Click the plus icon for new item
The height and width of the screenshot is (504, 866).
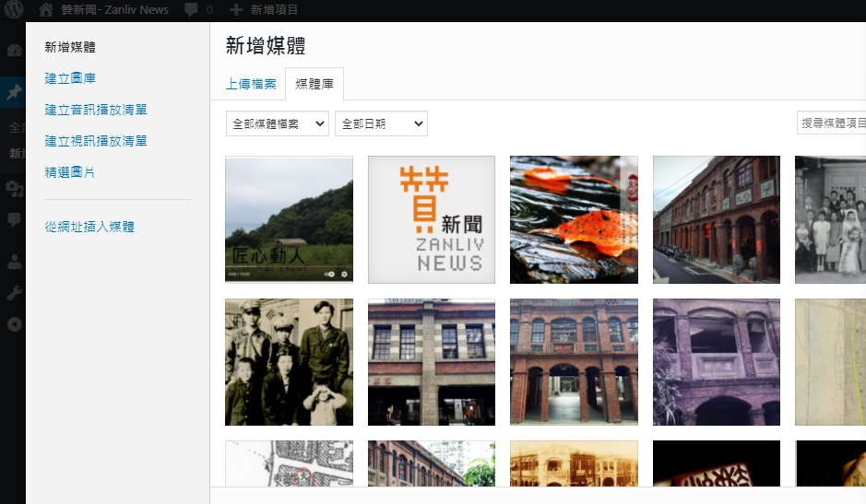point(236,9)
